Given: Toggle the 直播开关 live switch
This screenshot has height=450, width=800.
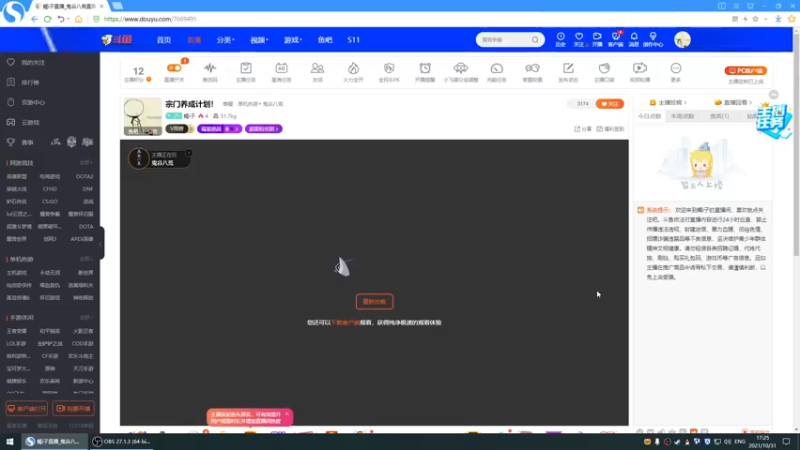Looking at the screenshot, I should 174,72.
